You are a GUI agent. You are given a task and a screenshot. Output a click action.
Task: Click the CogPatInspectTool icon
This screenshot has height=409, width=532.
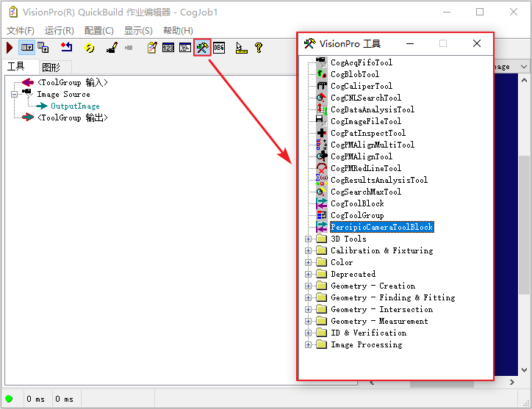(x=322, y=133)
